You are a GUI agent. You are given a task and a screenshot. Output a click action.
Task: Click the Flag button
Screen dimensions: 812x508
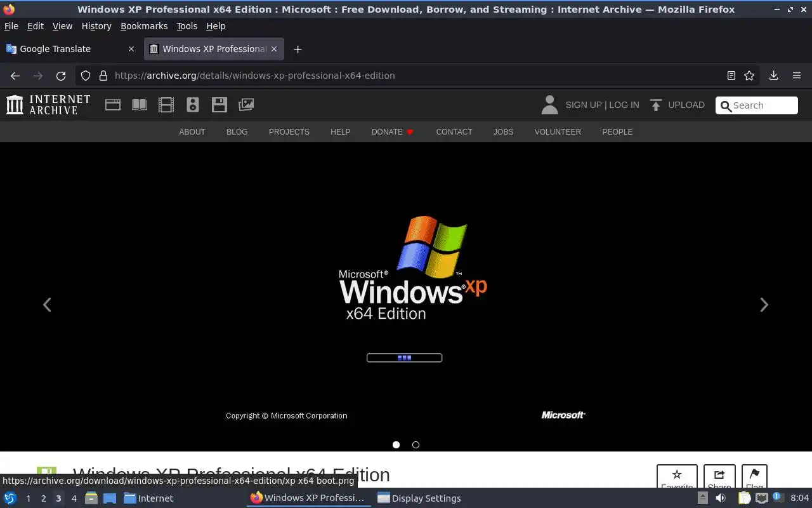pos(754,477)
